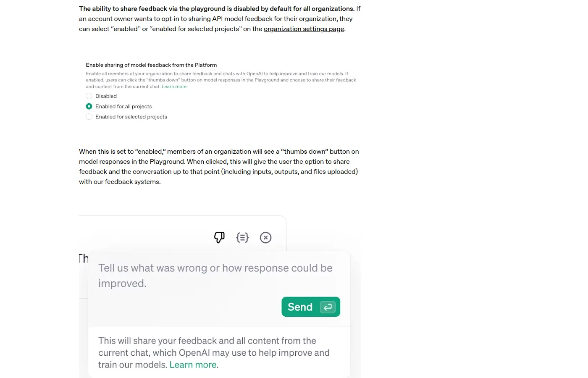Click the 'Enabled for all projects' label text
Viewport: 588px width, 378px height.
click(x=123, y=106)
